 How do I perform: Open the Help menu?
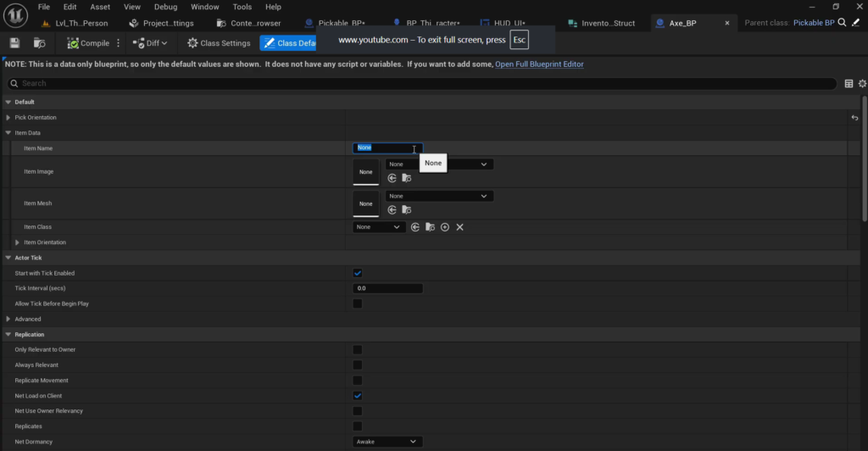[273, 7]
